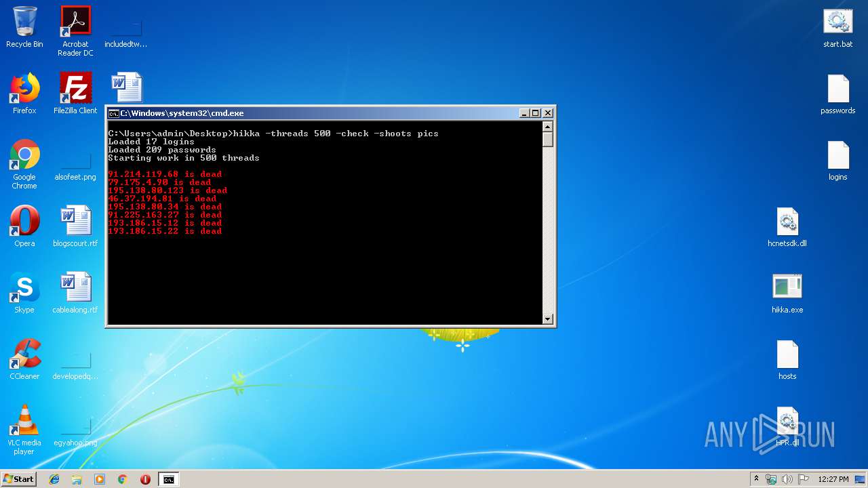Launch CCleaner desktop shortcut
This screenshot has width=868, height=488.
pyautogui.click(x=24, y=359)
